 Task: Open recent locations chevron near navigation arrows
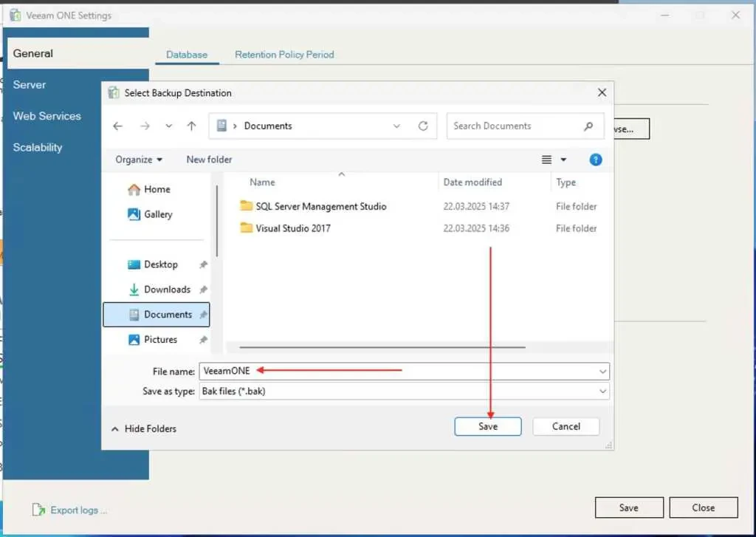coord(168,126)
